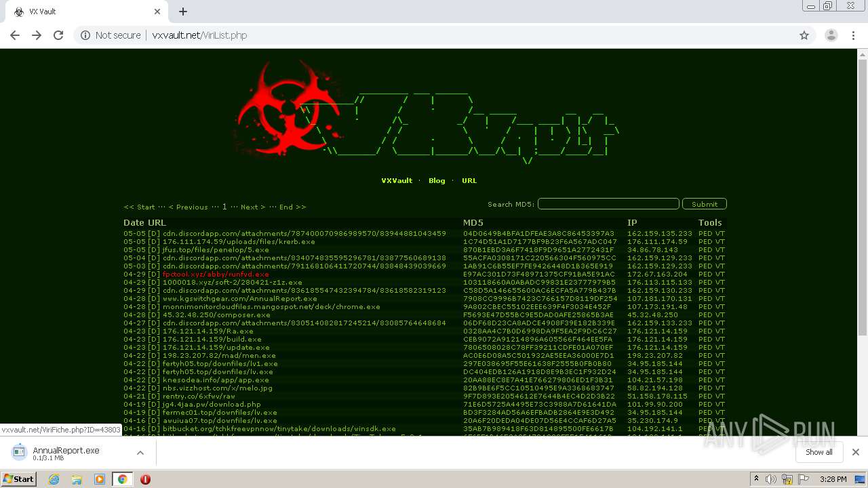The height and width of the screenshot is (488, 868).
Task: Open rentry.co/6xfwv/raw entry
Action: (199, 396)
